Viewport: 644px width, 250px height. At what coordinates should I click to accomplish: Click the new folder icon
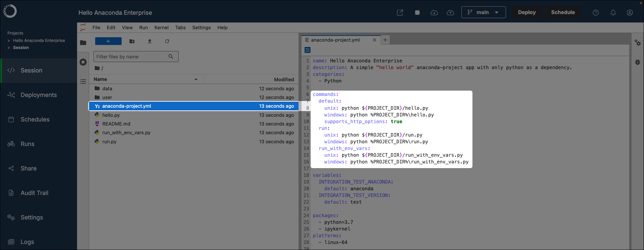click(x=132, y=41)
